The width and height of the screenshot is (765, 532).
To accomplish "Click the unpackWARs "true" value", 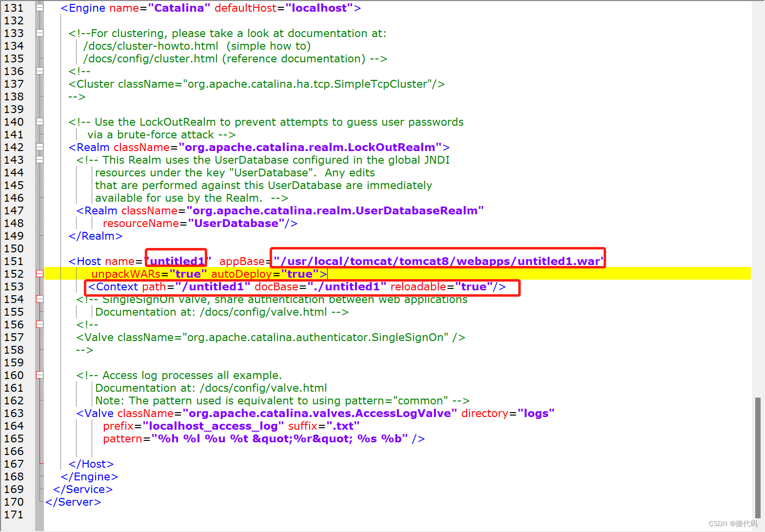I will tap(188, 274).
